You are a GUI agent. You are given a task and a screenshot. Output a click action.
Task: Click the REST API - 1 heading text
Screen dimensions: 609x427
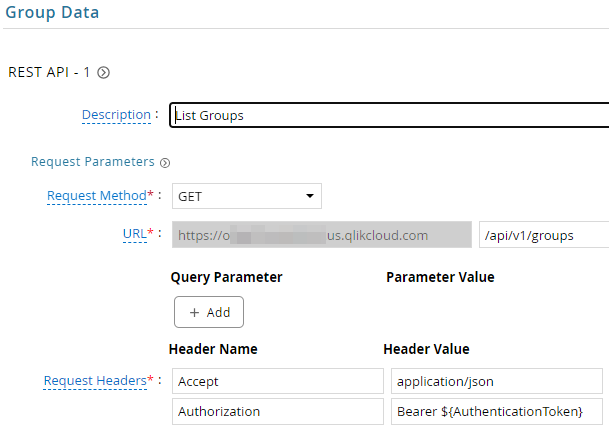(x=49, y=72)
